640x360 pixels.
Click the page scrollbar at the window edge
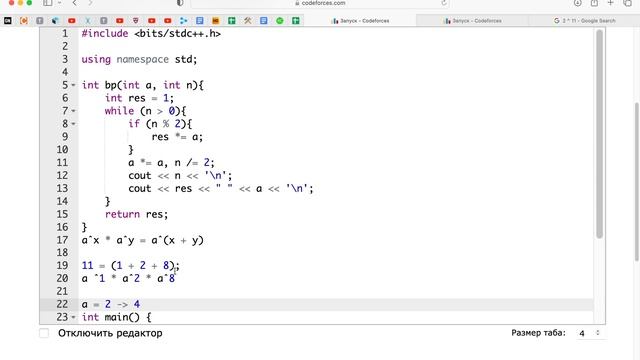pyautogui.click(x=637, y=182)
